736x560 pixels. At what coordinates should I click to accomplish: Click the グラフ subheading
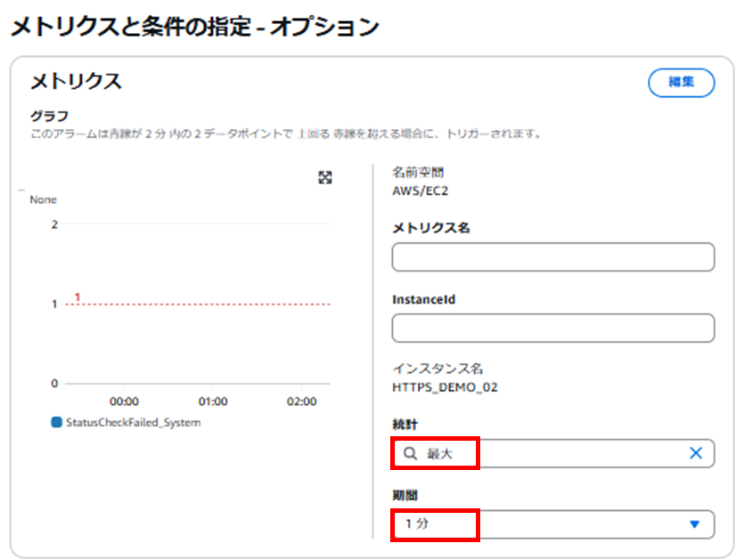coord(50,116)
